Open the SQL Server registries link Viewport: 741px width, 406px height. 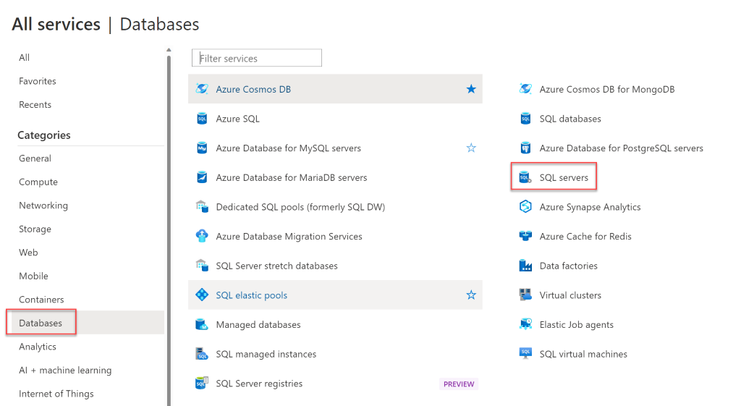(259, 384)
